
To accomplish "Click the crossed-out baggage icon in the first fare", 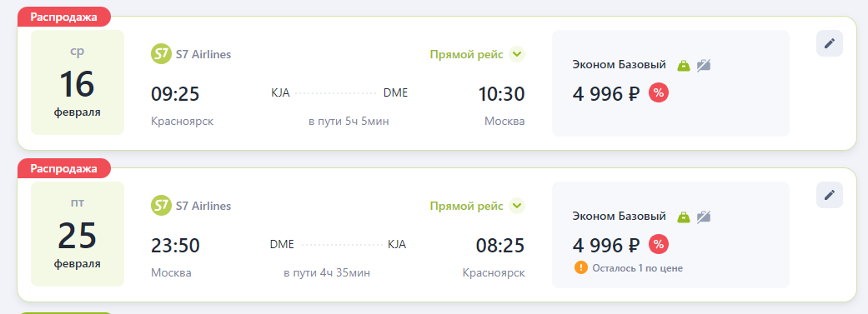I will [703, 65].
